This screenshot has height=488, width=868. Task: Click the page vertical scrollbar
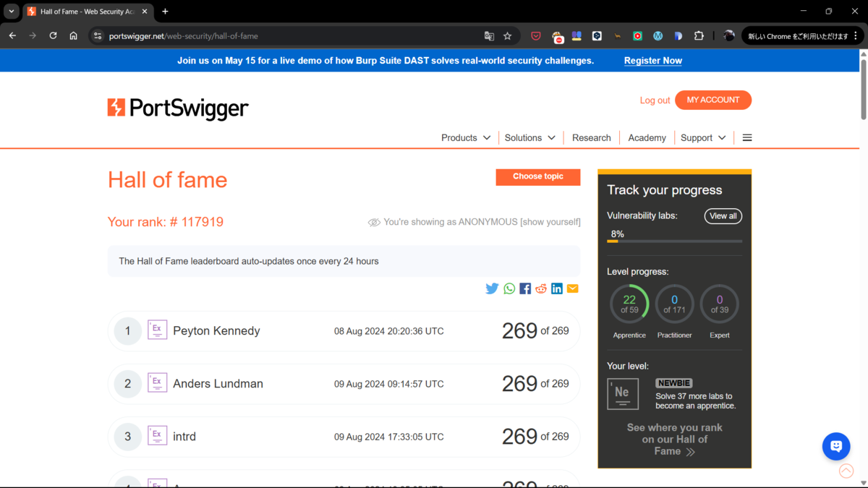863,89
